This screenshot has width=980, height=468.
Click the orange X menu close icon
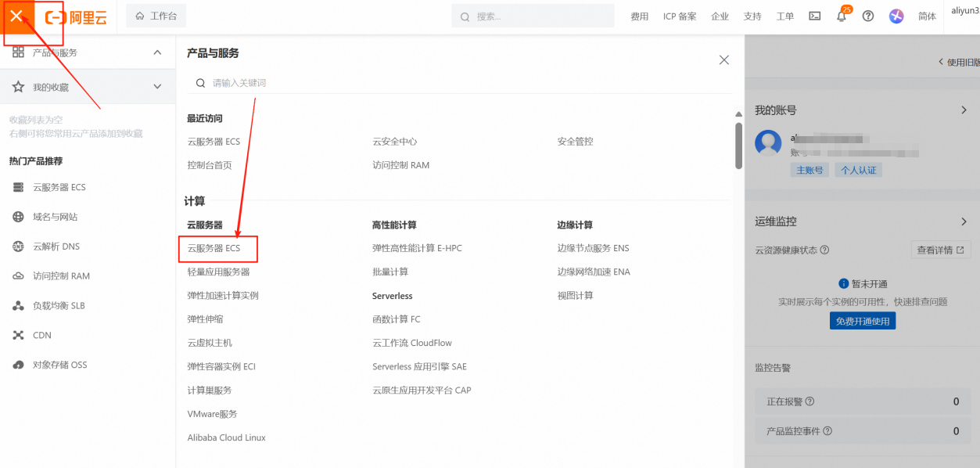point(16,16)
